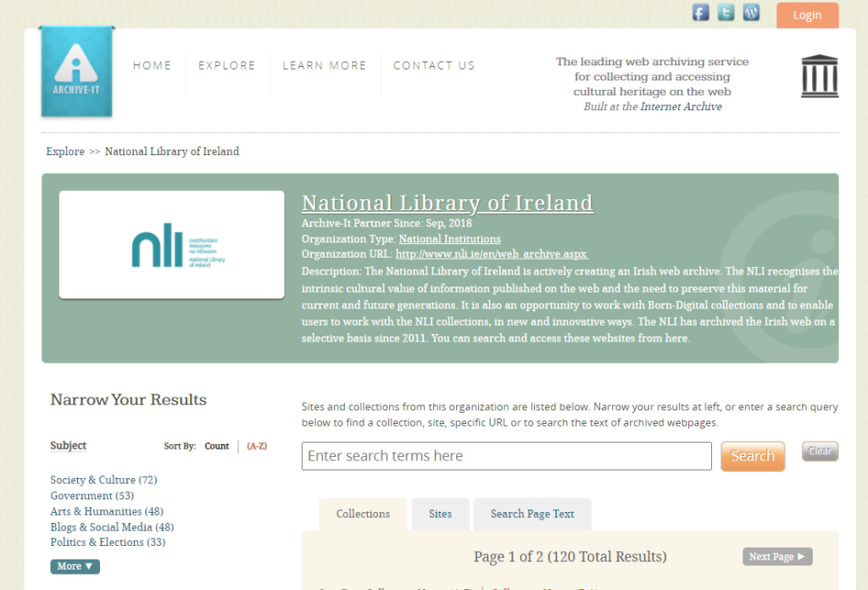Filter by Society & Culture subject
The width and height of the screenshot is (868, 590).
(x=103, y=480)
